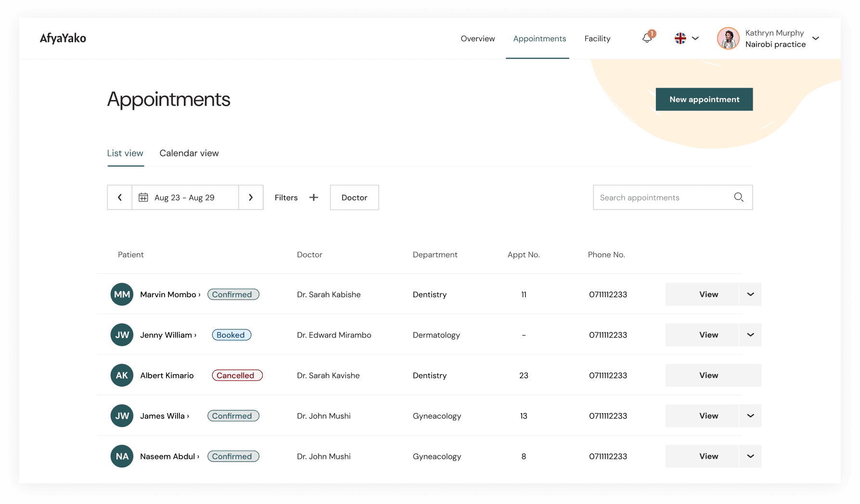Select the Doctor filter chip
Screen dimensions: 860x504
pyautogui.click(x=354, y=197)
